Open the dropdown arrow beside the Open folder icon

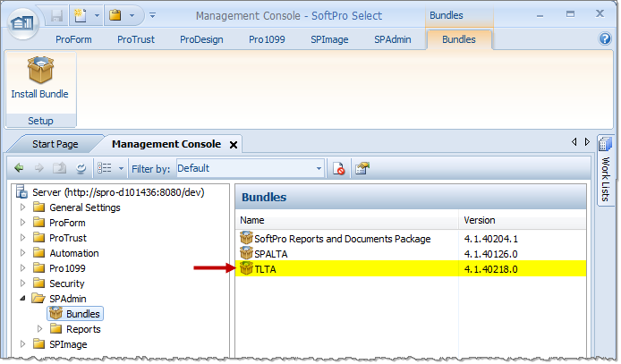click(132, 16)
